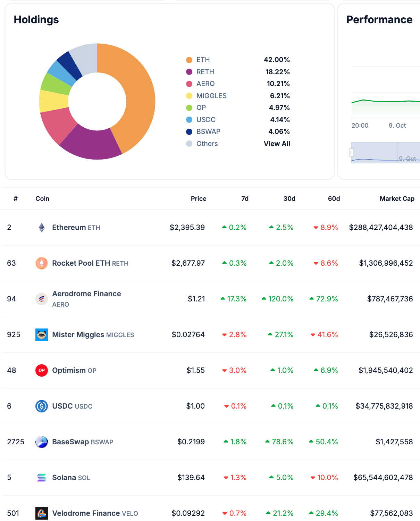Open the Velodrome Finance VELO coin page
Viewport: 420px width, 521px height.
coord(95,513)
